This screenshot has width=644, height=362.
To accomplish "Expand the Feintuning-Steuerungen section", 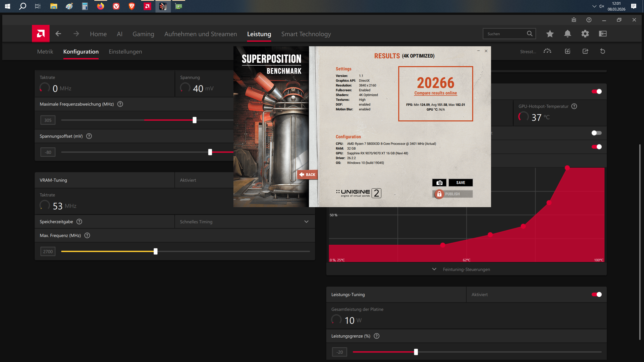I will click(x=466, y=269).
